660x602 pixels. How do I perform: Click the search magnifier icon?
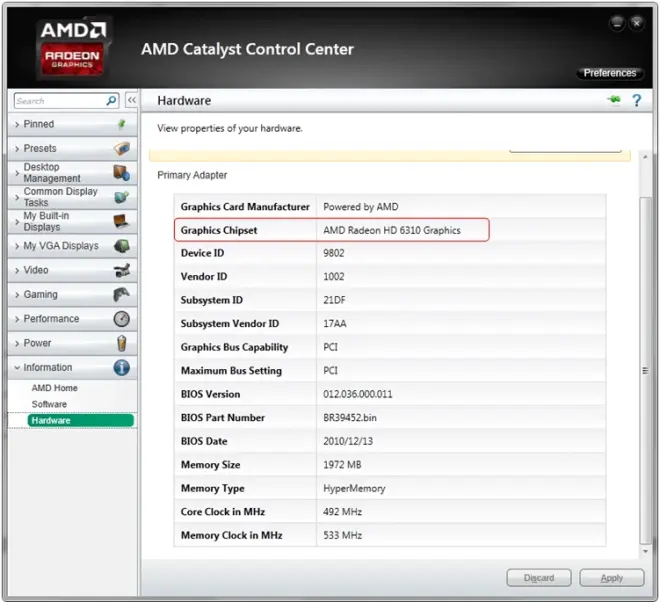[x=111, y=101]
